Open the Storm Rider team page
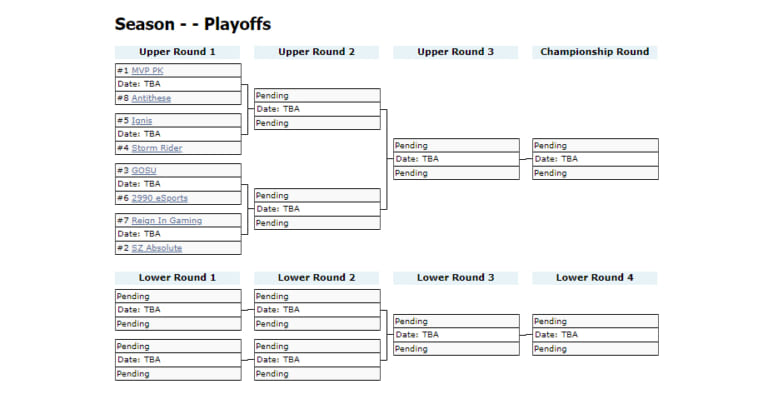This screenshot has width=768, height=404. tap(157, 148)
